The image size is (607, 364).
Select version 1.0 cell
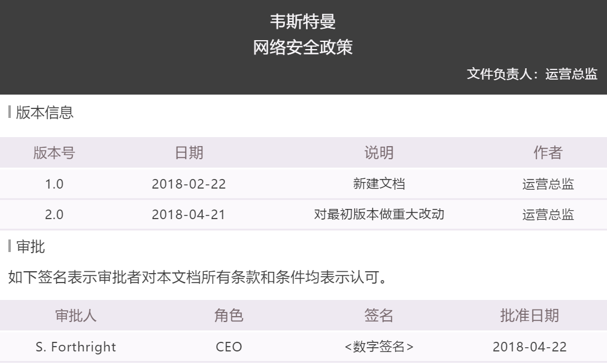click(54, 184)
